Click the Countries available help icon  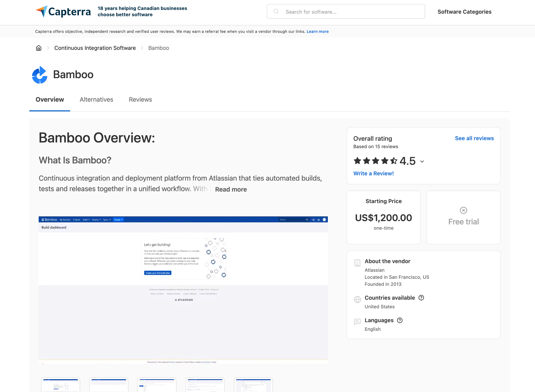tap(421, 298)
